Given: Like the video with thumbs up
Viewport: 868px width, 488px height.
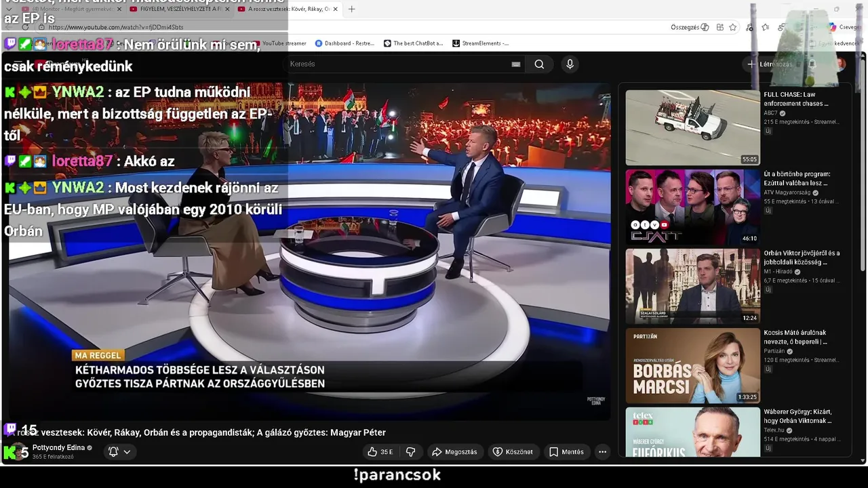Looking at the screenshot, I should 380,452.
